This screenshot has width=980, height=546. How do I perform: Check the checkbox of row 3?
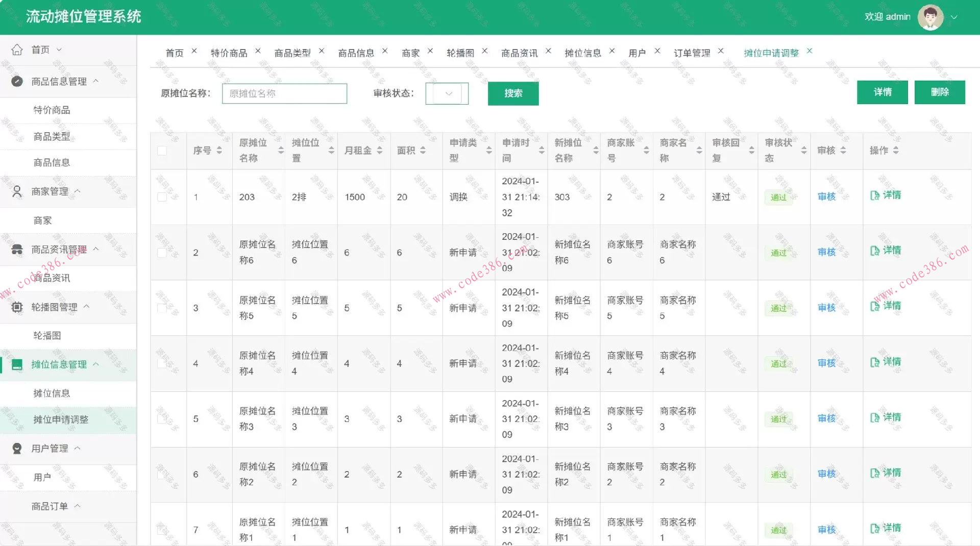(x=162, y=308)
